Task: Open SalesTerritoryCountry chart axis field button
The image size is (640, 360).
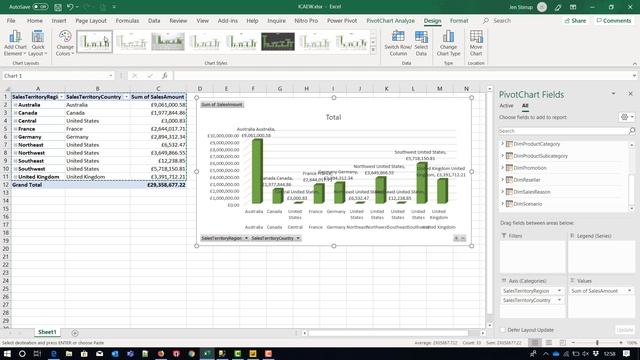Action: coord(276,238)
